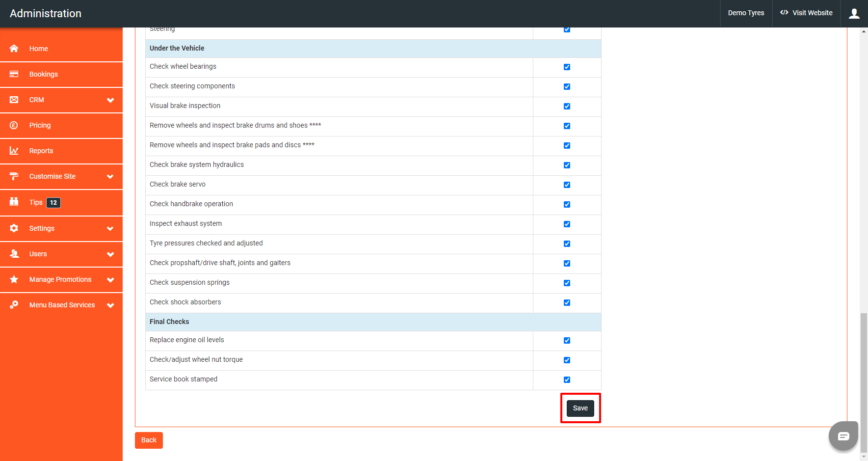Click the chat bubble icon bottom right

(843, 436)
